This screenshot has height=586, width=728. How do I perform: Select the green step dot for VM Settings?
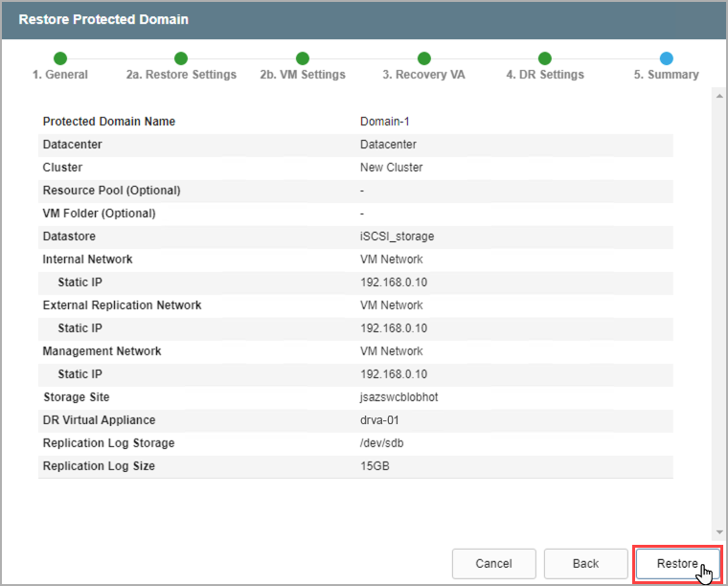coord(303,58)
